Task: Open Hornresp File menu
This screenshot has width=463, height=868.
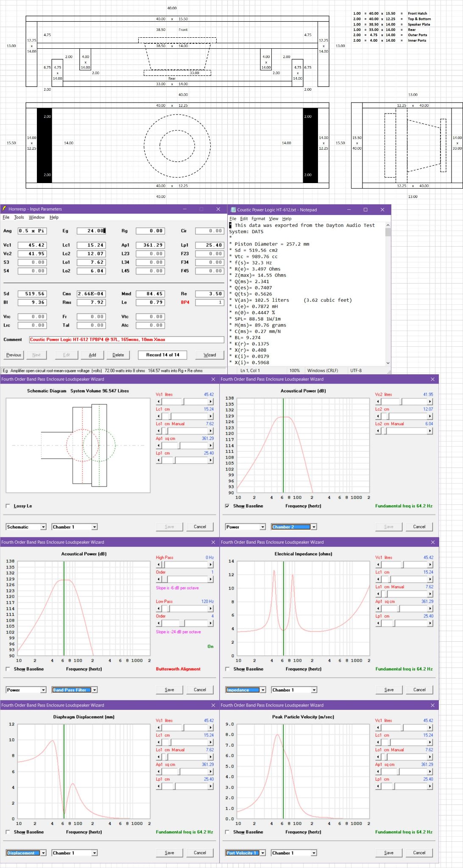Action: pyautogui.click(x=6, y=217)
